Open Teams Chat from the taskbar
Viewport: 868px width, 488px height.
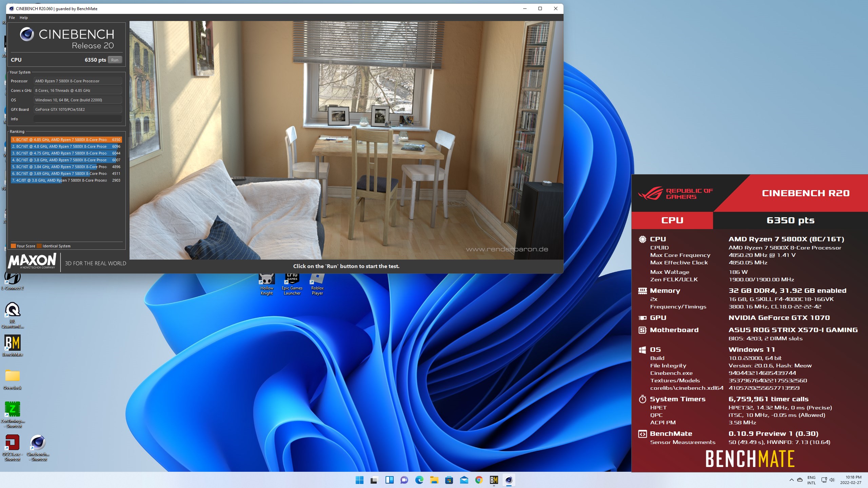pyautogui.click(x=404, y=480)
